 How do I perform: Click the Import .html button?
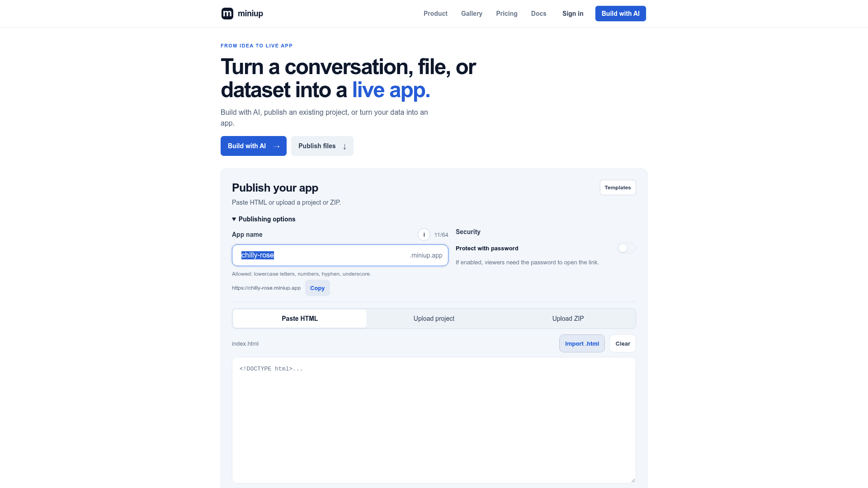pos(582,343)
